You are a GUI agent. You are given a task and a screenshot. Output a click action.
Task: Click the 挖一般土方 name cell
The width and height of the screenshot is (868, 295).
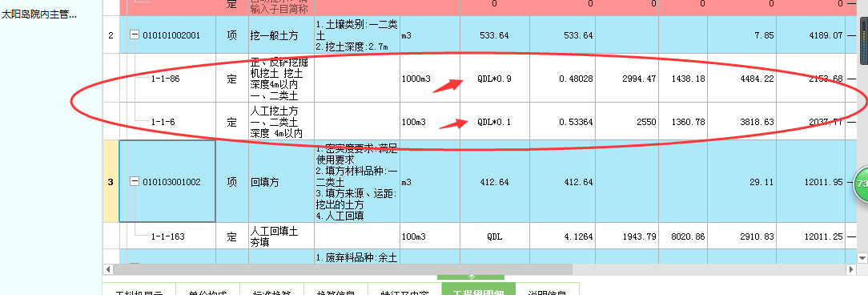(x=281, y=35)
